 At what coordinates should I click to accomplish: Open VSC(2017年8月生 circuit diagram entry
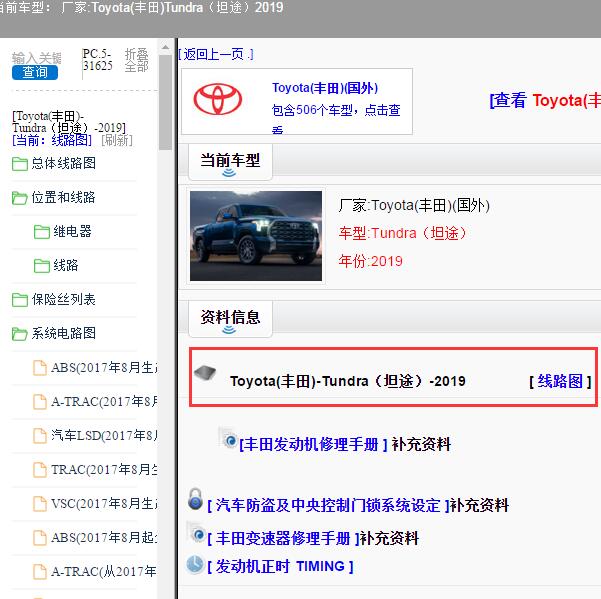(x=104, y=504)
